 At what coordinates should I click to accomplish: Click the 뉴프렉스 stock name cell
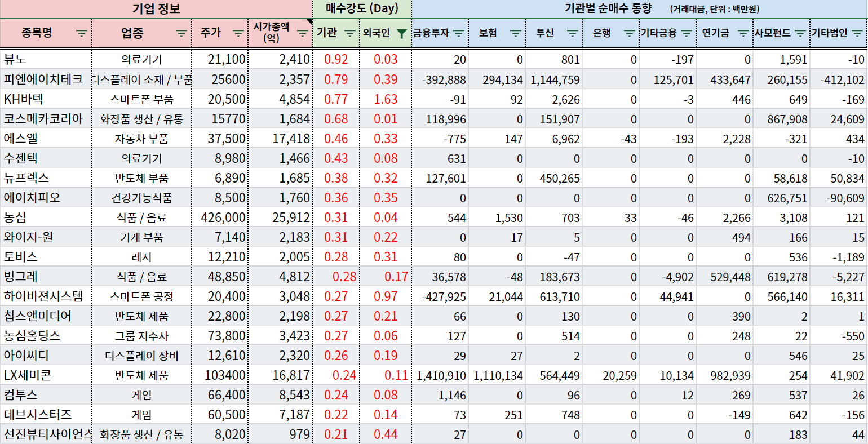(46, 177)
